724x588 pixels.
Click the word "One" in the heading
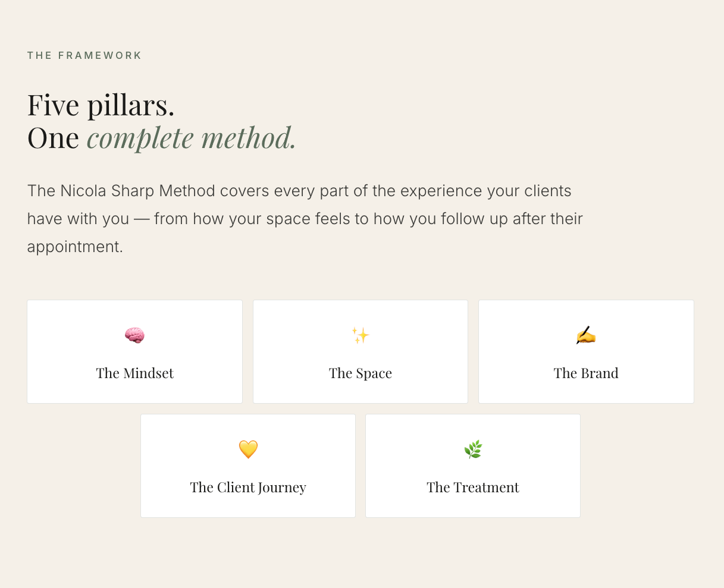click(53, 138)
